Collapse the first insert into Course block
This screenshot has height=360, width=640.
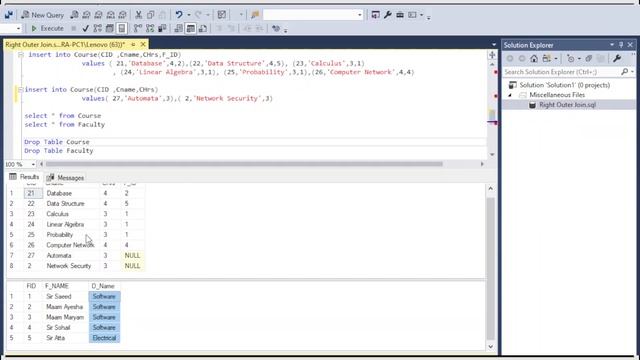point(20,55)
